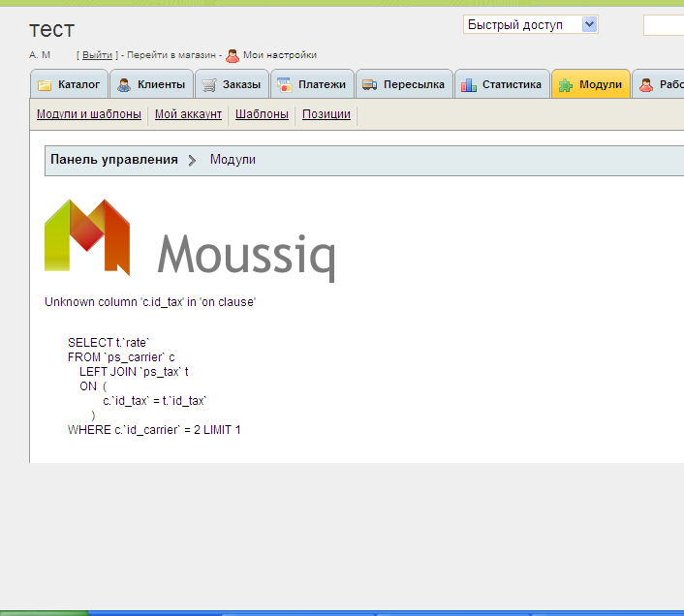
Task: Click the SELECT t.`rate` query line
Action: tap(109, 343)
